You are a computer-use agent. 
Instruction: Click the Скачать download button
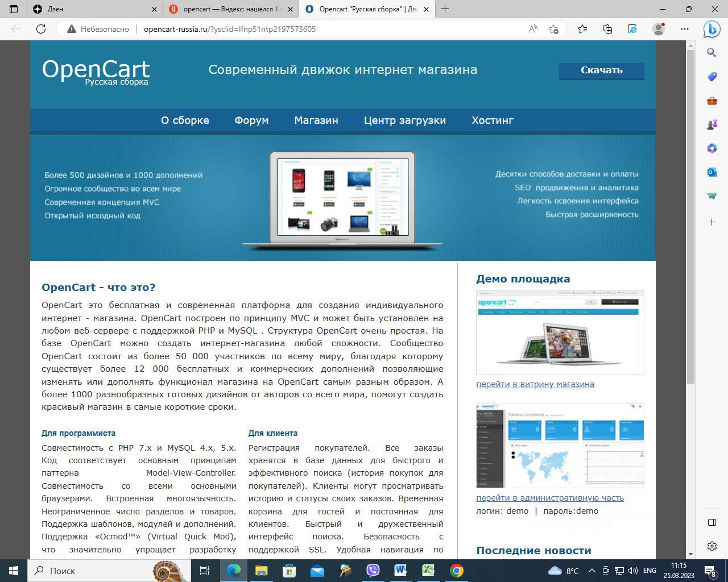pos(601,70)
